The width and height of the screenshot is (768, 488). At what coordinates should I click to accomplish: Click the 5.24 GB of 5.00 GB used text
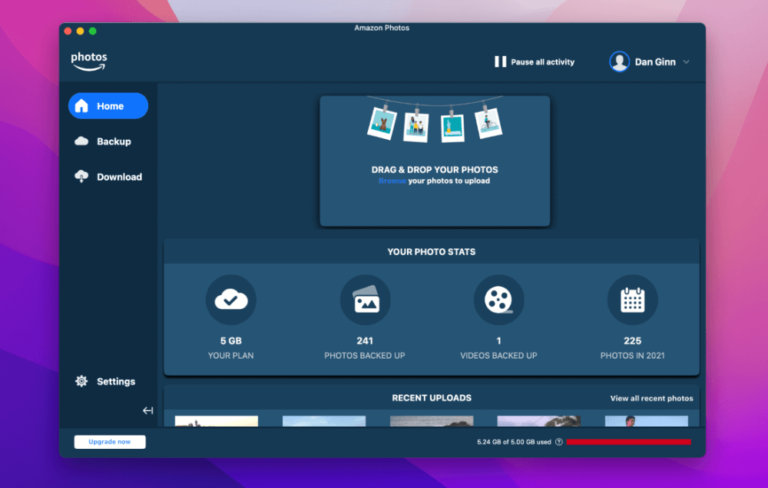pyautogui.click(x=514, y=442)
